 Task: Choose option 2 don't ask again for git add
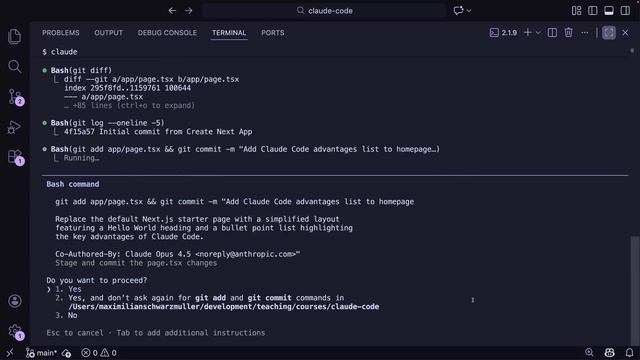(x=200, y=298)
